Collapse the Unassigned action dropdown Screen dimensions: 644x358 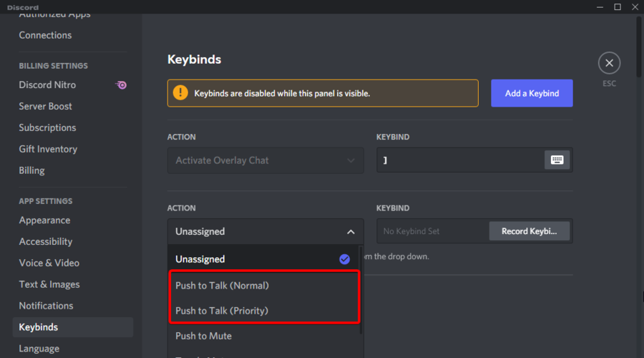pos(351,232)
